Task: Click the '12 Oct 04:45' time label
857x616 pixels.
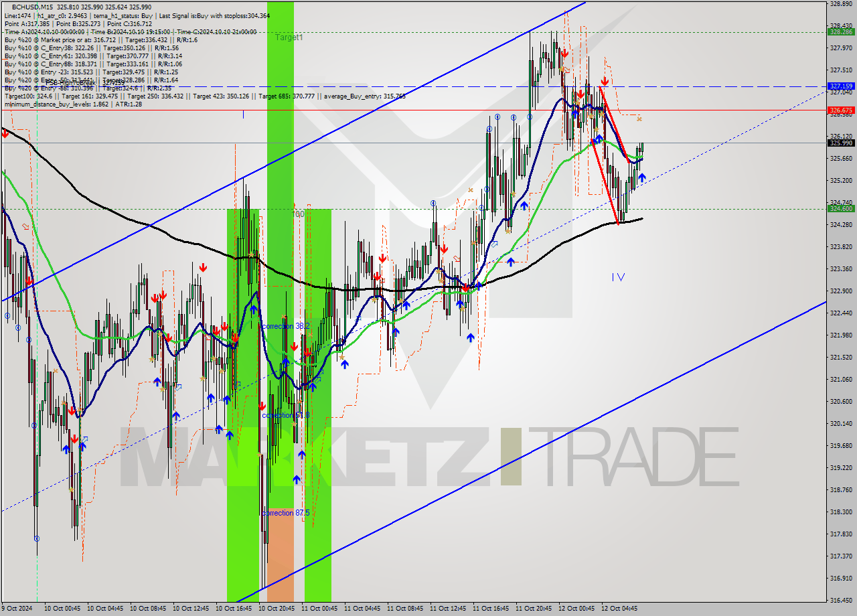Action: [619, 609]
